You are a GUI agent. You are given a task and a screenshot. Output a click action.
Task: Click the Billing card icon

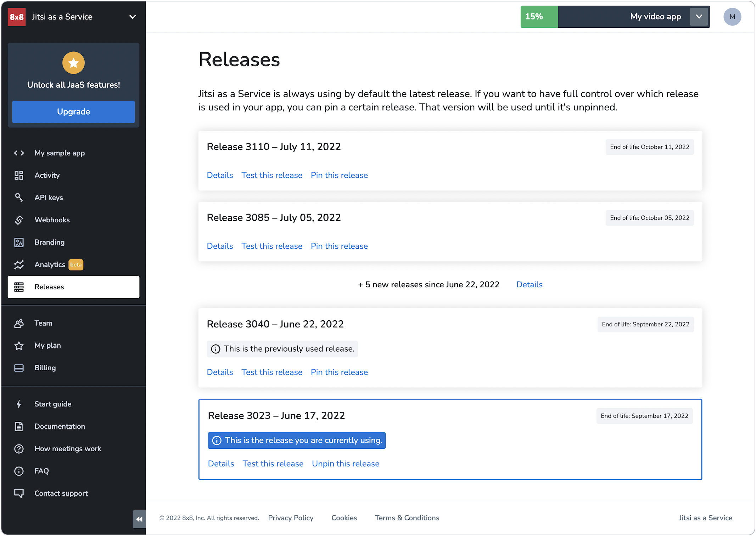coord(19,368)
